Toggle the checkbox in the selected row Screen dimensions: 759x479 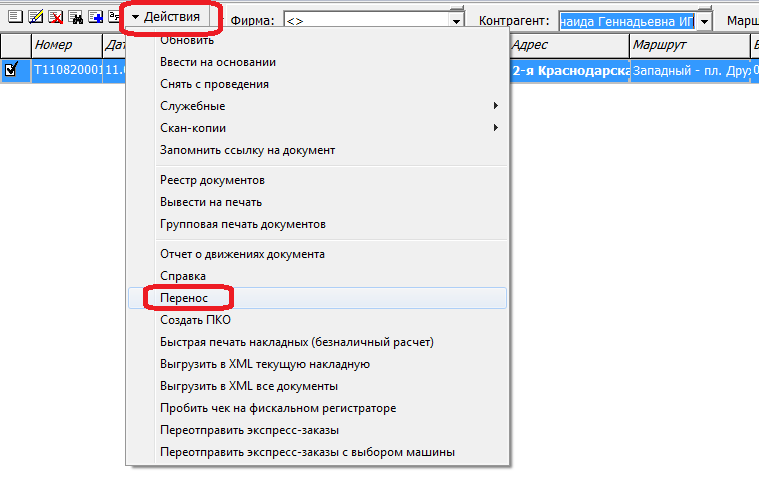click(12, 70)
